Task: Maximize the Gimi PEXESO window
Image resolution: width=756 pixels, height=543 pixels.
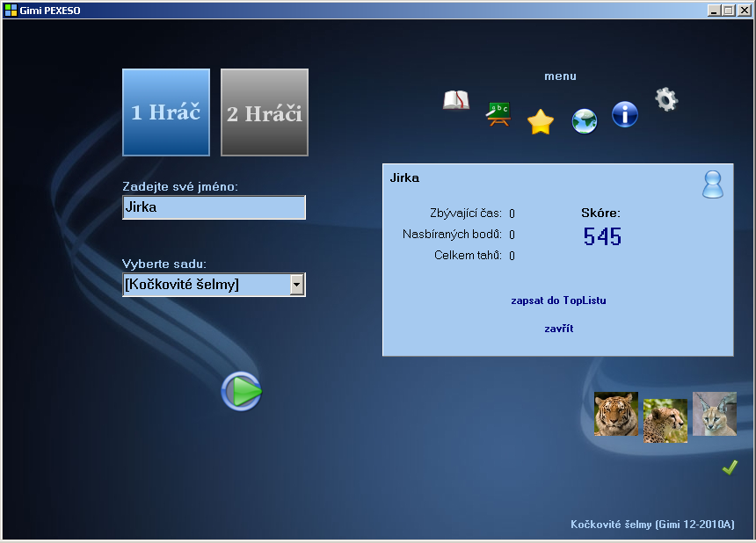Action: [x=729, y=11]
